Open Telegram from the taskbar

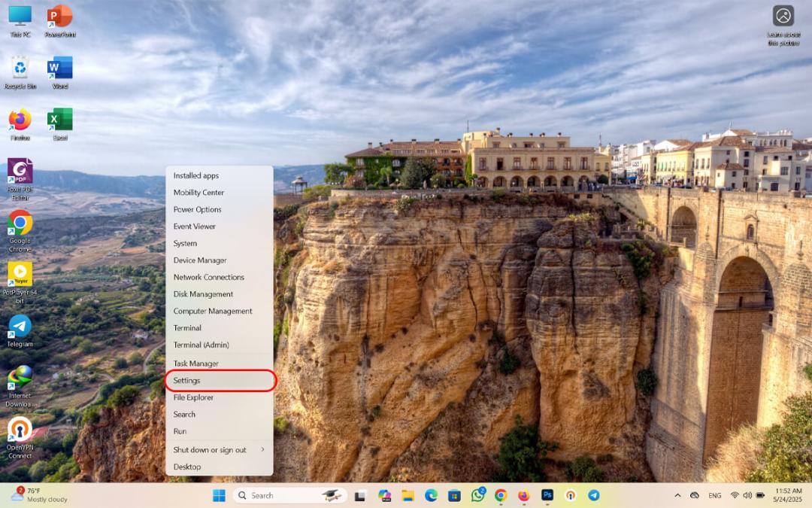pos(594,495)
